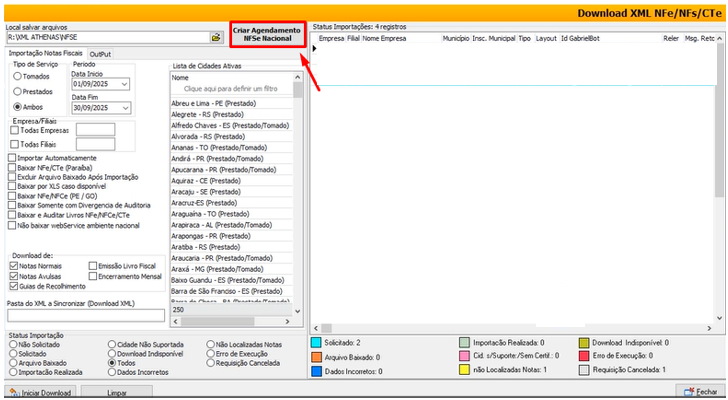Uncheck the Notas Avulsas checkbox
The image size is (728, 400).
(15, 277)
